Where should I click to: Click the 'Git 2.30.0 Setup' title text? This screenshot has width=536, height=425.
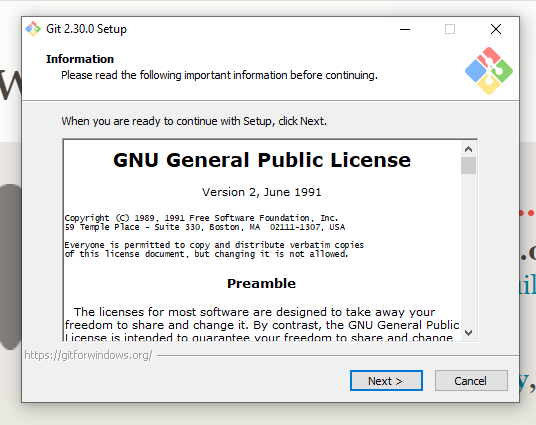[86, 29]
